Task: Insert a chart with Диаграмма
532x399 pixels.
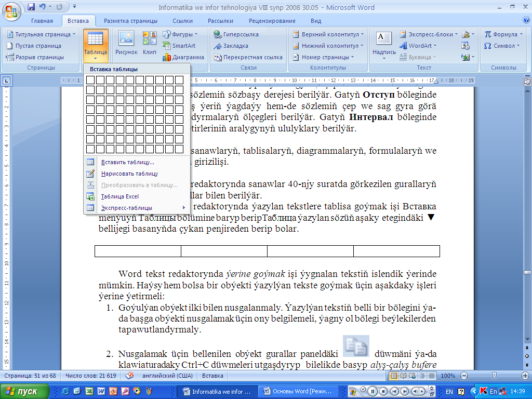Action: 183,57
